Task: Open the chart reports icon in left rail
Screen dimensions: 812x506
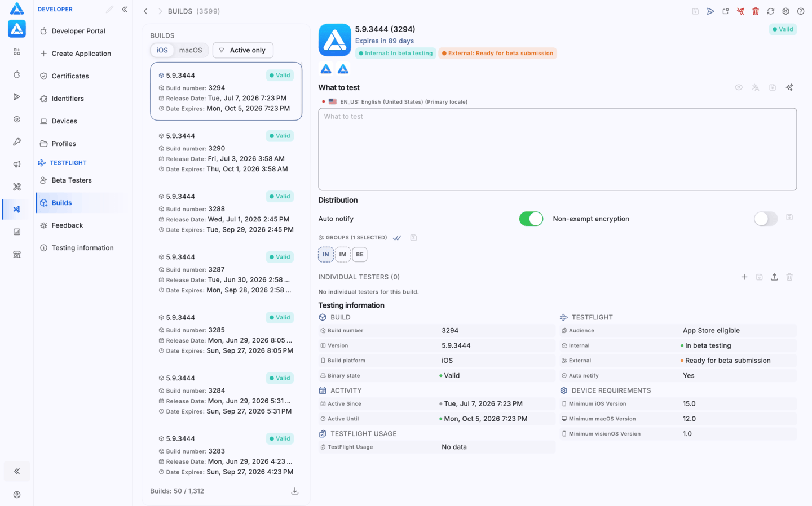Action: tap(17, 232)
